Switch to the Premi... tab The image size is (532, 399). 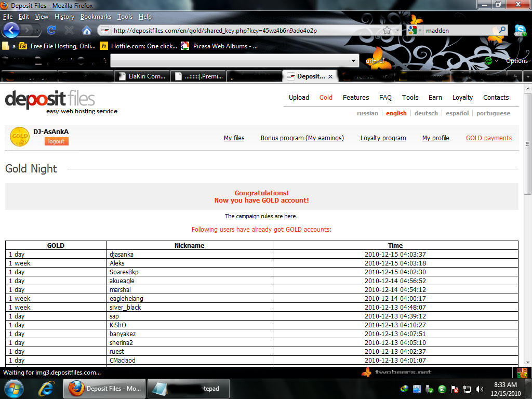198,76
